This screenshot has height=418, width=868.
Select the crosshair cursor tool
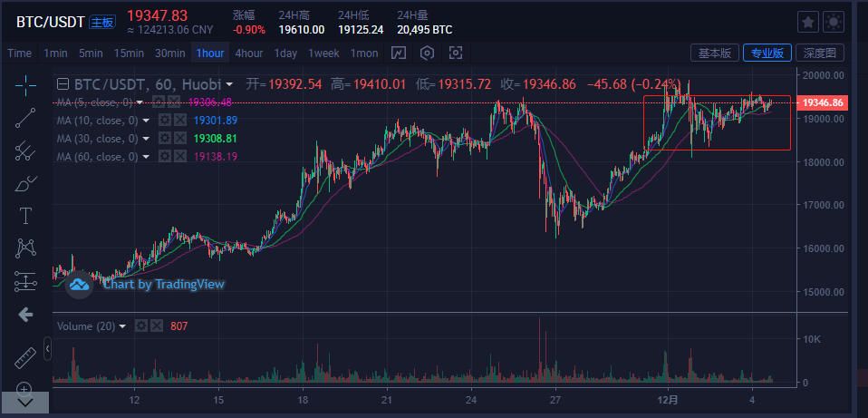point(25,85)
